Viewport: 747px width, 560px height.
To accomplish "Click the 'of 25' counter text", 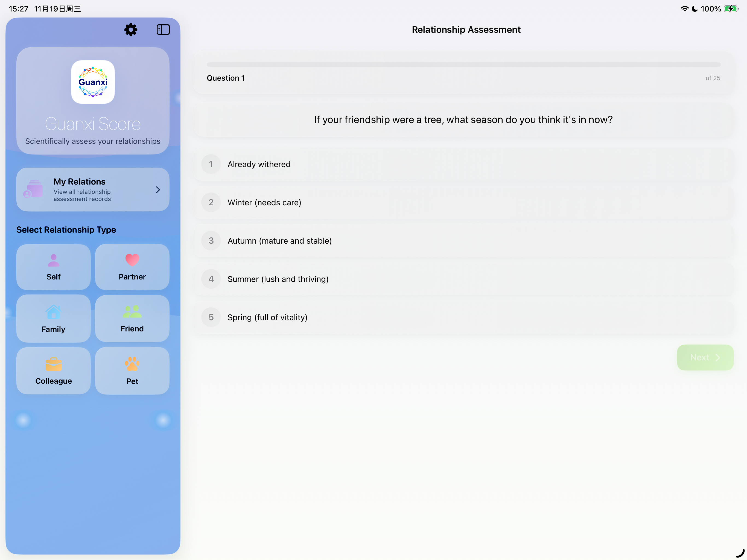I will point(713,78).
